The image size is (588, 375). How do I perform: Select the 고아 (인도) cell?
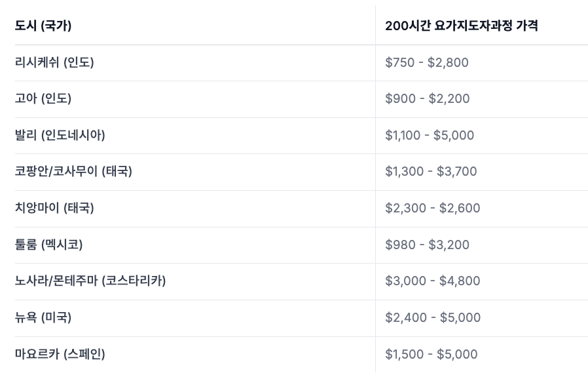pos(43,99)
